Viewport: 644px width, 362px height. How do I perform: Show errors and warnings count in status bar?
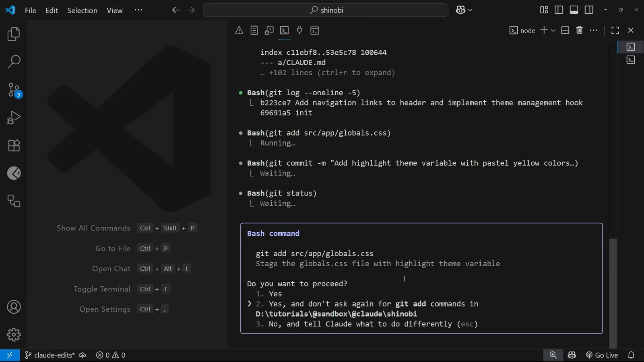click(x=111, y=355)
